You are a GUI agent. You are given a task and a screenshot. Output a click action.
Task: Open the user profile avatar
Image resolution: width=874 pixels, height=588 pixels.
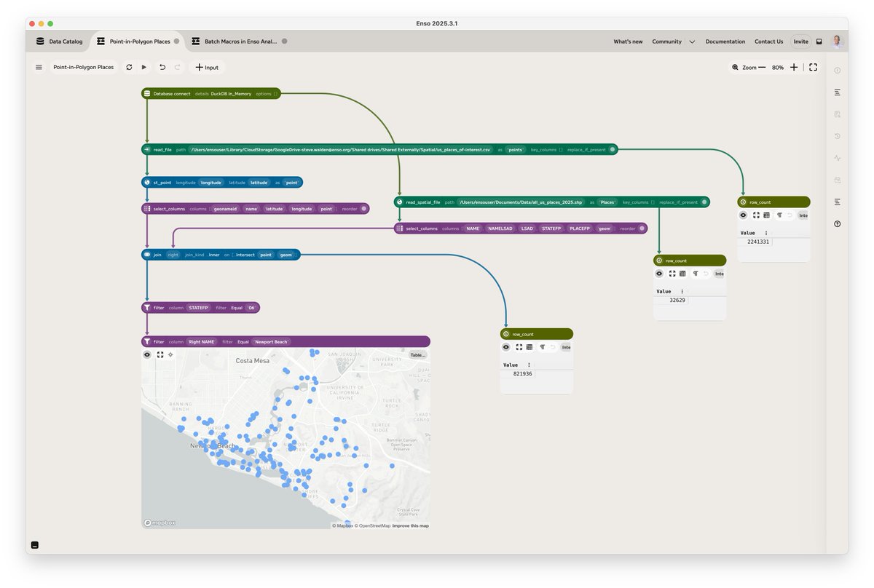coord(836,41)
